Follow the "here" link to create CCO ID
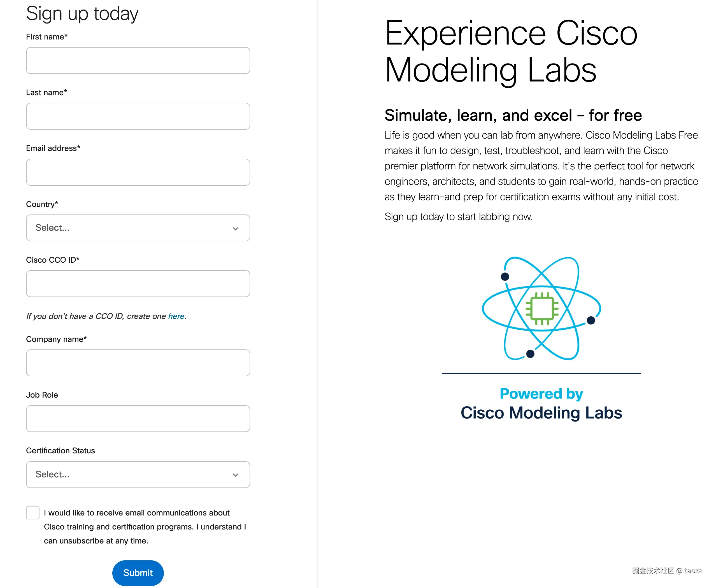716x588 pixels. click(x=176, y=316)
